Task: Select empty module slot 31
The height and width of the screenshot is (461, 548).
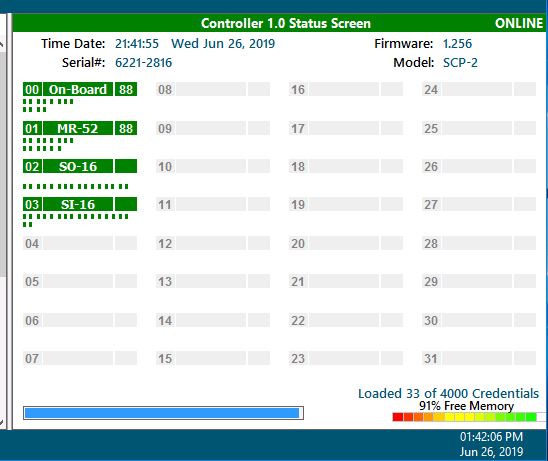Action: (479, 358)
